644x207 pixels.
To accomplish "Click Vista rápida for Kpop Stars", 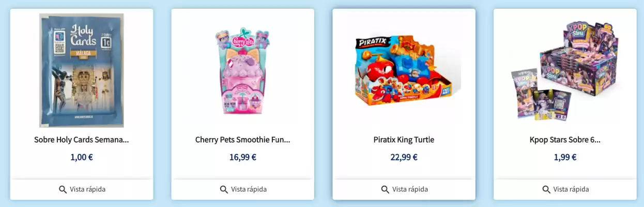I will [565, 189].
